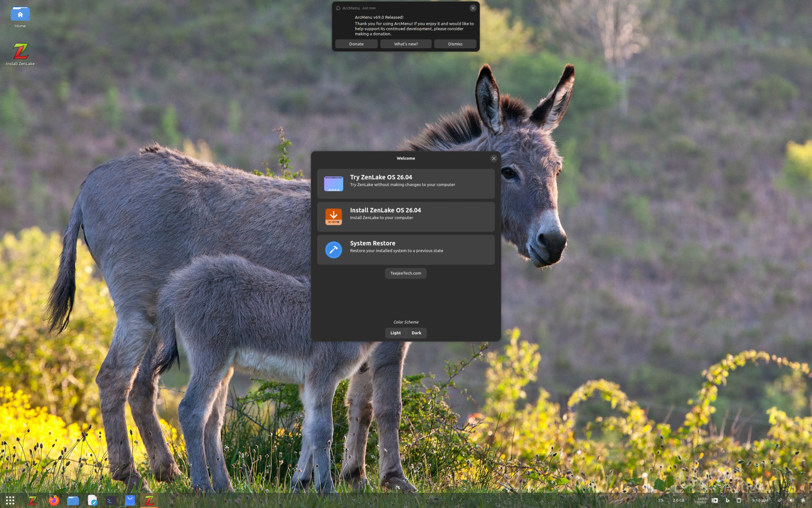812x508 pixels.
Task: Click the media player indicator in the tray
Action: point(715,500)
